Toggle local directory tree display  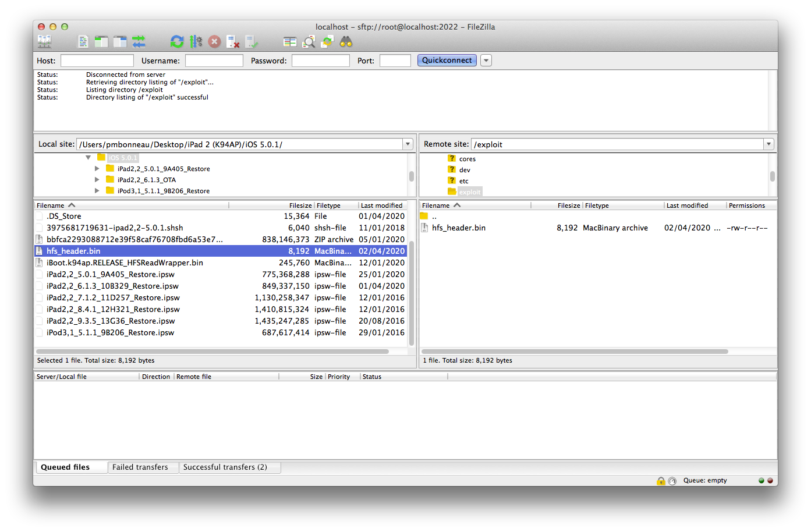click(x=101, y=41)
